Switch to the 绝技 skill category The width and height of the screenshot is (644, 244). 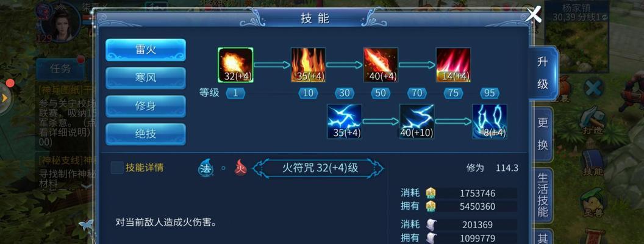(146, 134)
